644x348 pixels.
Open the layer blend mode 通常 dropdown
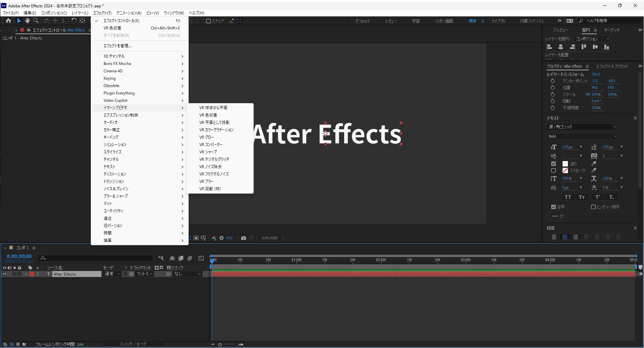112,274
